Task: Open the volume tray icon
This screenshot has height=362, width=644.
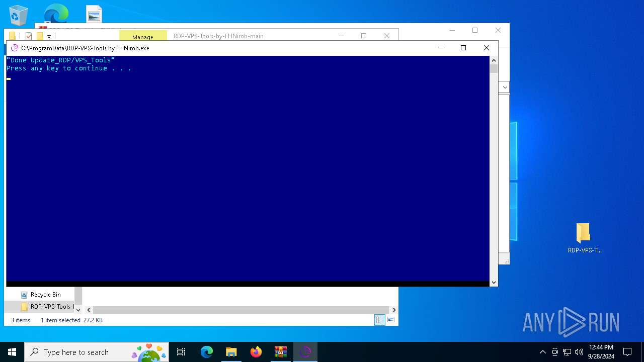Action: (x=579, y=352)
